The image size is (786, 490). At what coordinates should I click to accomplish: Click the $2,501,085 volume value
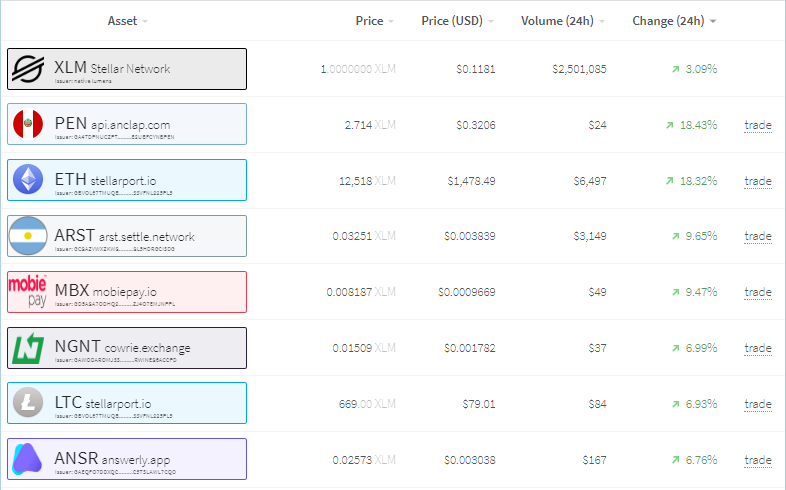579,69
